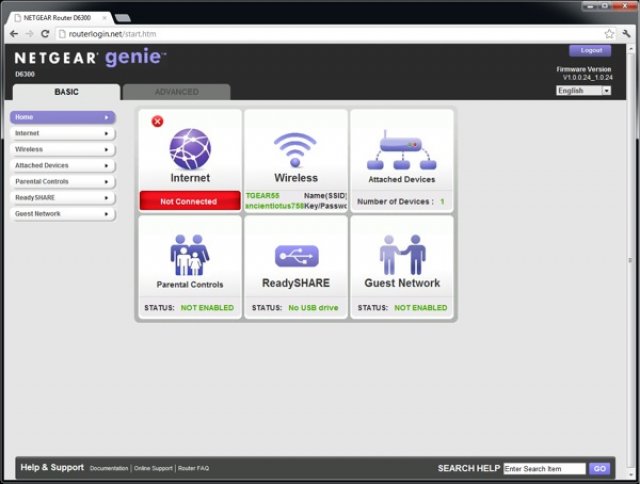
Task: Switch to the BASIC tab
Action: coord(67,92)
